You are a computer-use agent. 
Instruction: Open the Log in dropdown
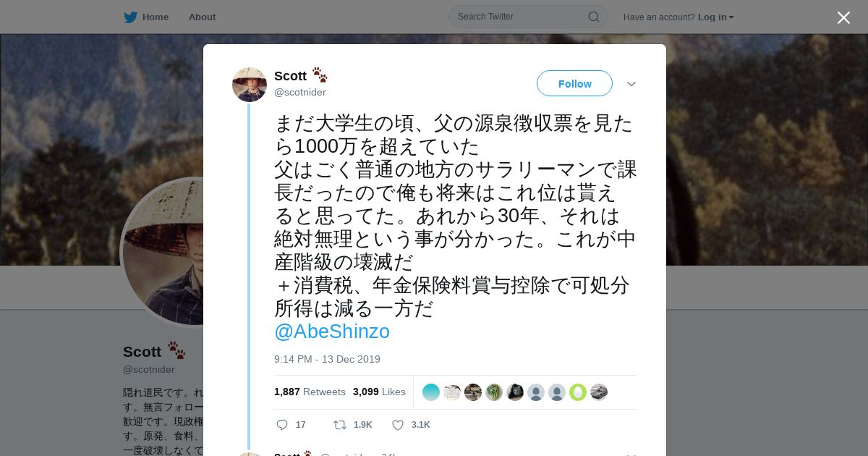click(716, 17)
